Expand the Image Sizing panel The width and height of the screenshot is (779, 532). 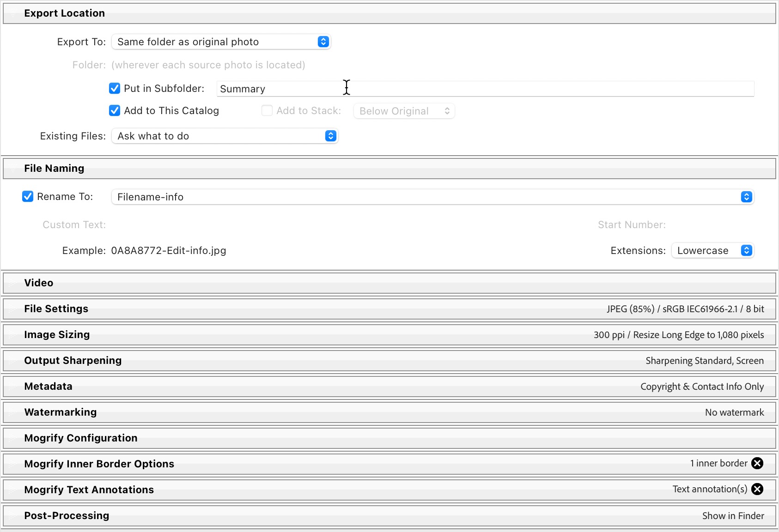click(57, 335)
